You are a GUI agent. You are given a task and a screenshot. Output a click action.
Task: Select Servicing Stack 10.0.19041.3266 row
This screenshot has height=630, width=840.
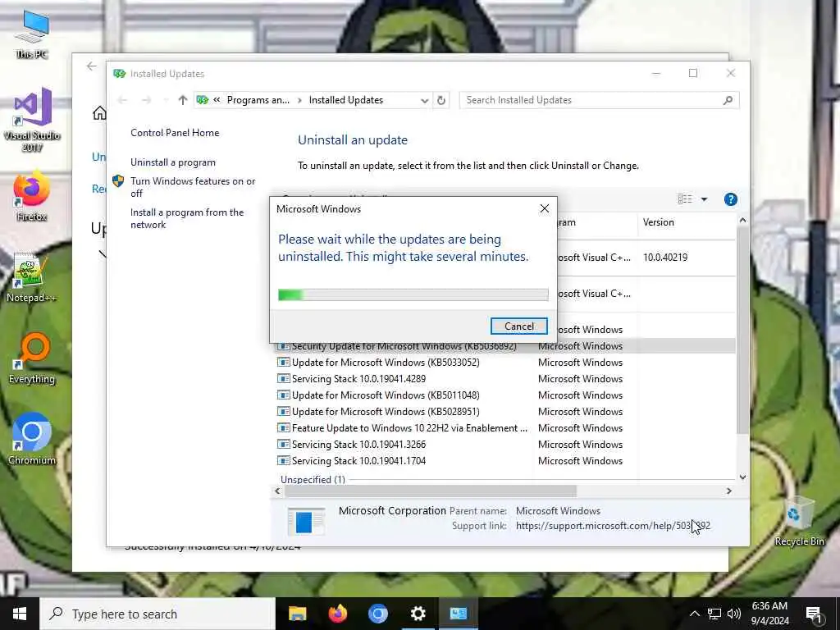pyautogui.click(x=505, y=445)
